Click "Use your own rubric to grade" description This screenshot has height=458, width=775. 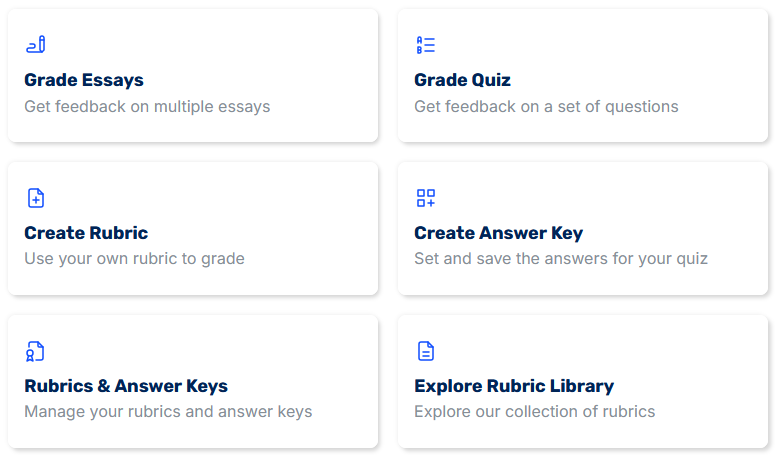click(134, 258)
